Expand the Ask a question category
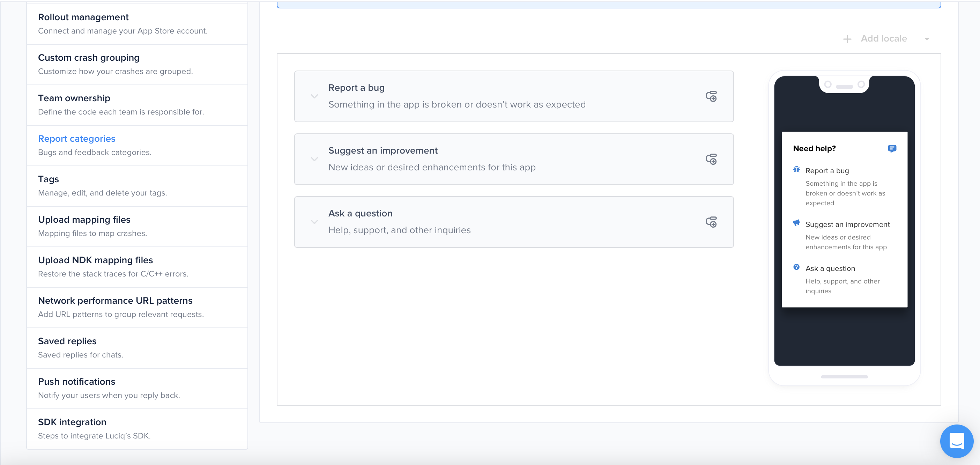 (314, 222)
